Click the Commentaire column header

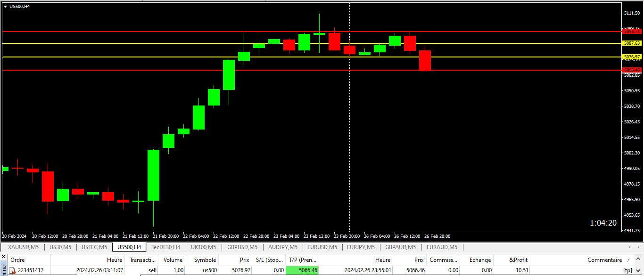click(x=604, y=260)
